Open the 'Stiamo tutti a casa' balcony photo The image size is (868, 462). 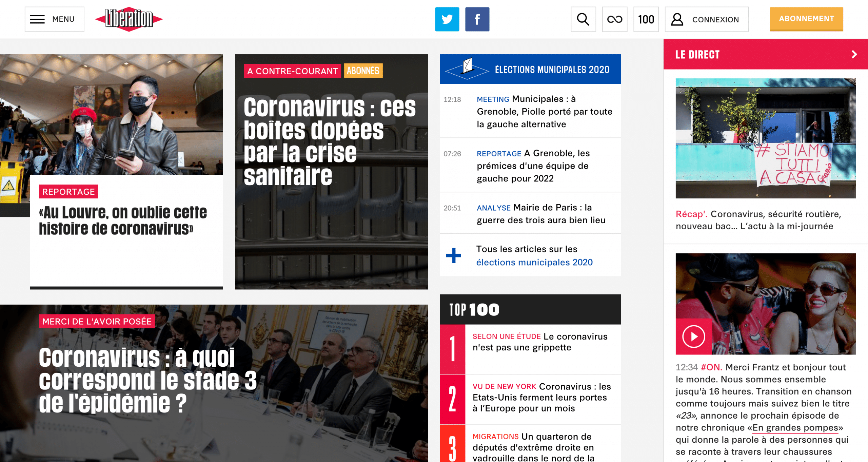coord(765,138)
